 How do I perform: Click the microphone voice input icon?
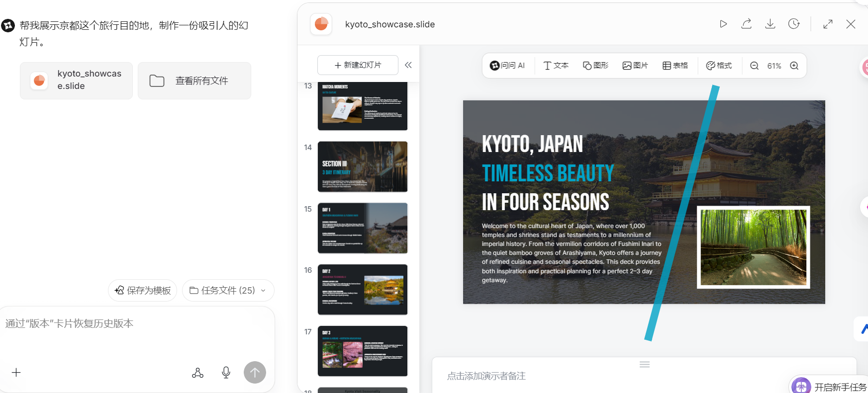pos(226,373)
